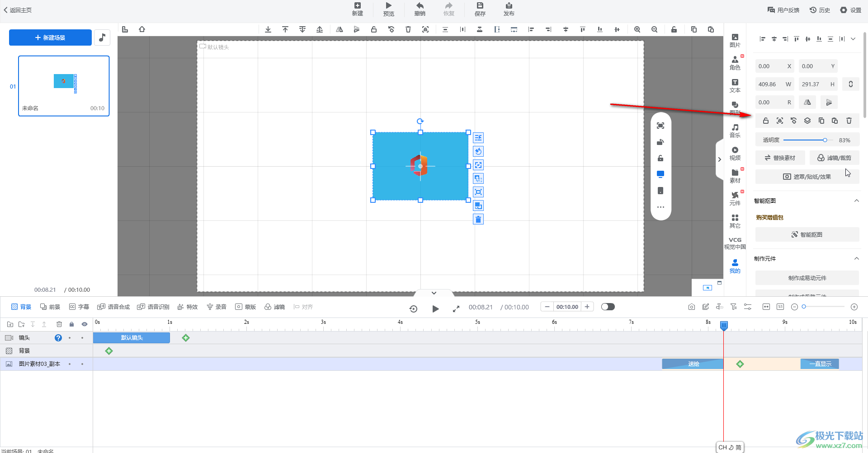Expand alignment options chevron in properties
The height and width of the screenshot is (453, 868).
click(853, 39)
